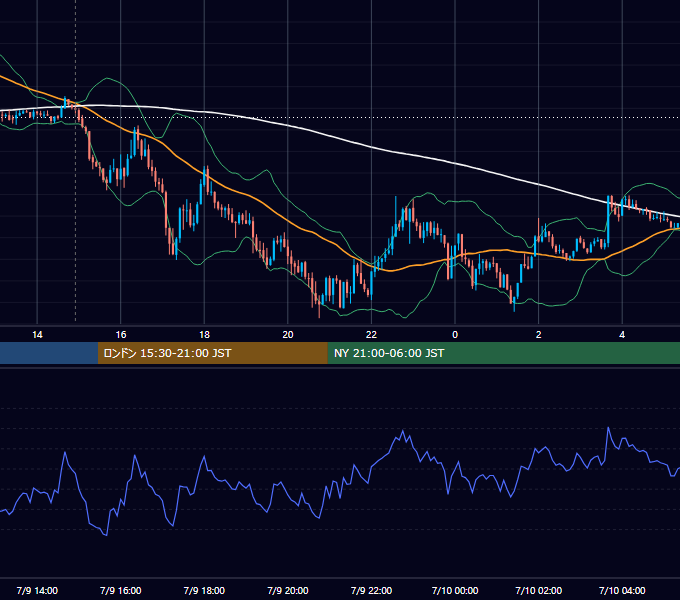Image resolution: width=680 pixels, height=600 pixels.
Task: Select the 7/9 16:00 time label
Action: tap(121, 590)
